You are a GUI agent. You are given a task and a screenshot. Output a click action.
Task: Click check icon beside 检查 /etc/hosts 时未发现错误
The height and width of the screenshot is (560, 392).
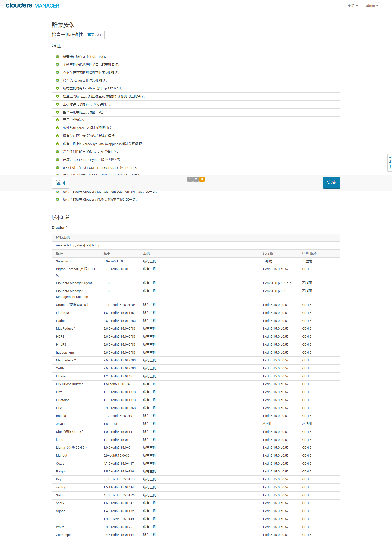coord(57,80)
